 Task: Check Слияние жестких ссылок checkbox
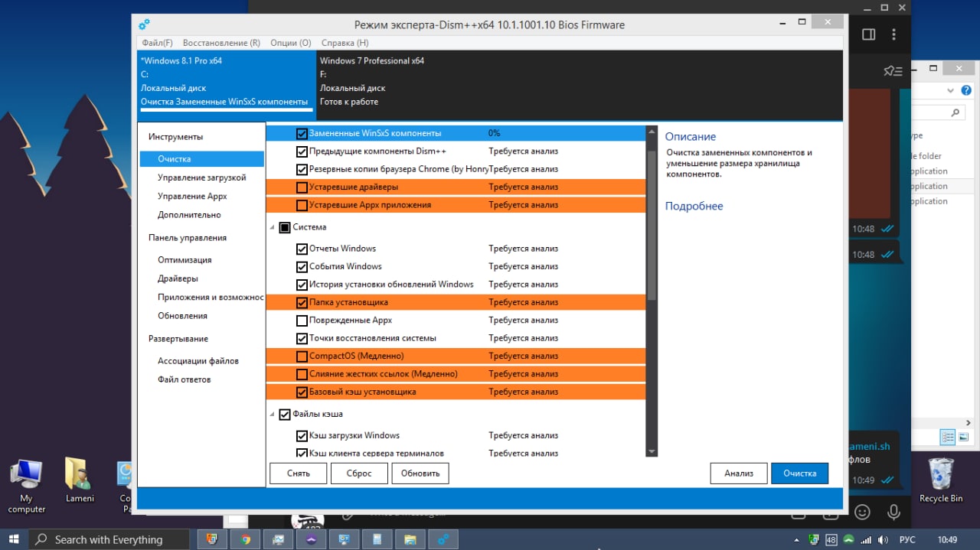[x=302, y=374]
